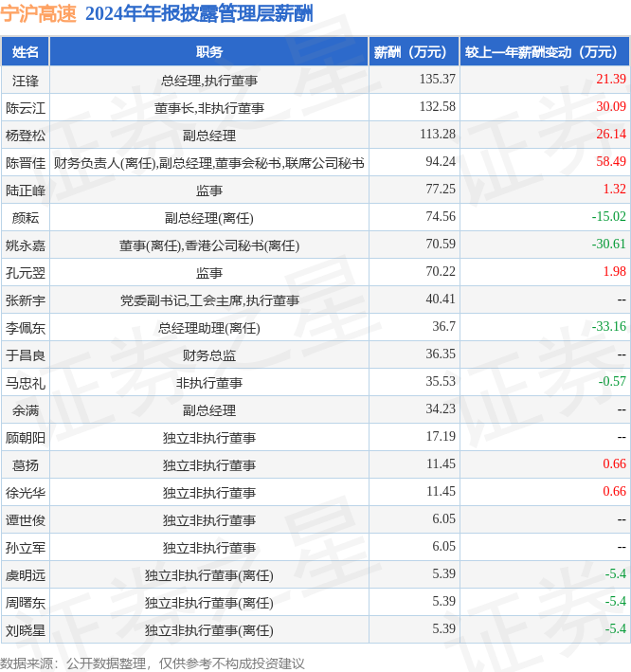Click the 2024年年报披露管理层薪酬 heading

click(199, 13)
